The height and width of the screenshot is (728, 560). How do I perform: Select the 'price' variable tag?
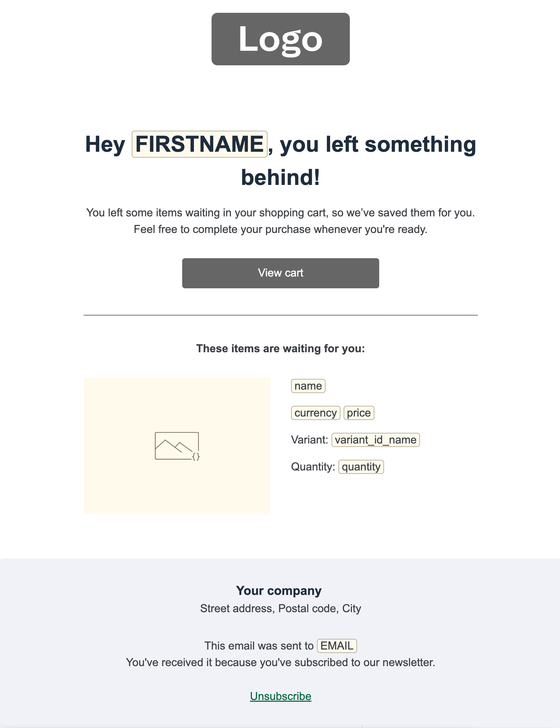(x=358, y=413)
